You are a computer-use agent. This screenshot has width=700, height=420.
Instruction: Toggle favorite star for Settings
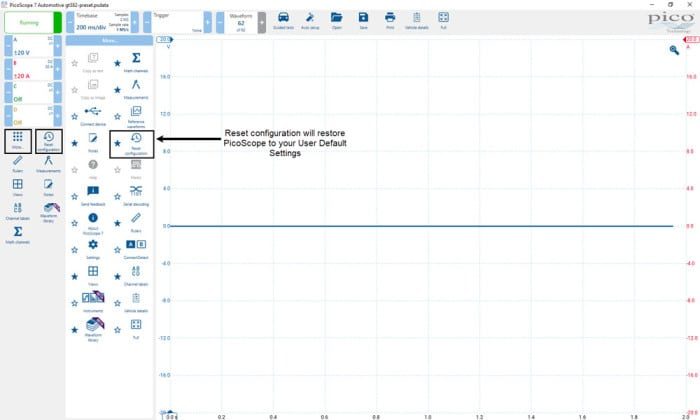coord(75,250)
